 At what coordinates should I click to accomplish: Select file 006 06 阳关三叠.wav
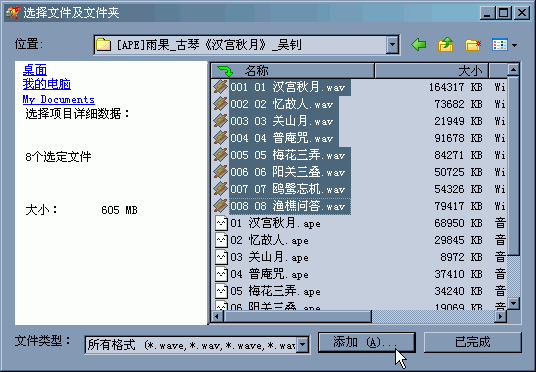pos(290,172)
